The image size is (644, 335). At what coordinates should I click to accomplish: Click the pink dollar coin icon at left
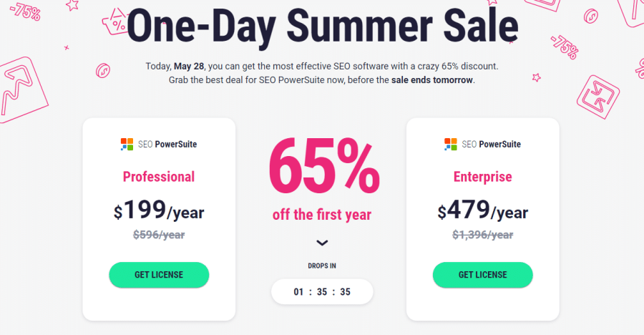(102, 71)
